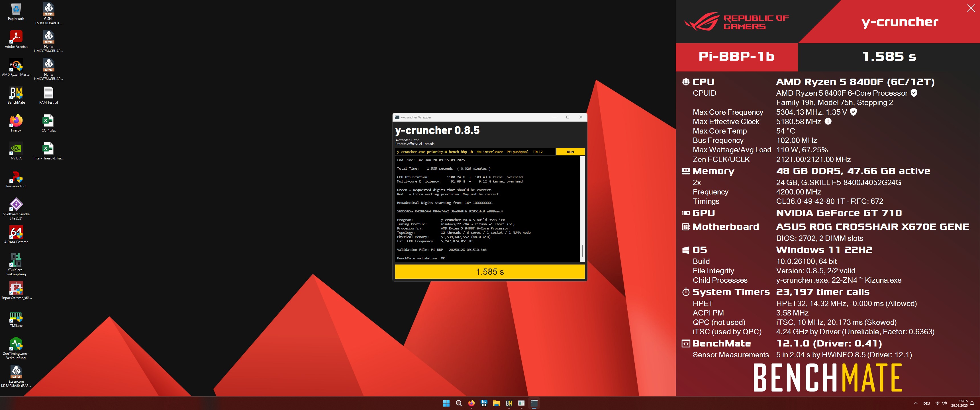Open the notification bell in the tray

[972, 403]
